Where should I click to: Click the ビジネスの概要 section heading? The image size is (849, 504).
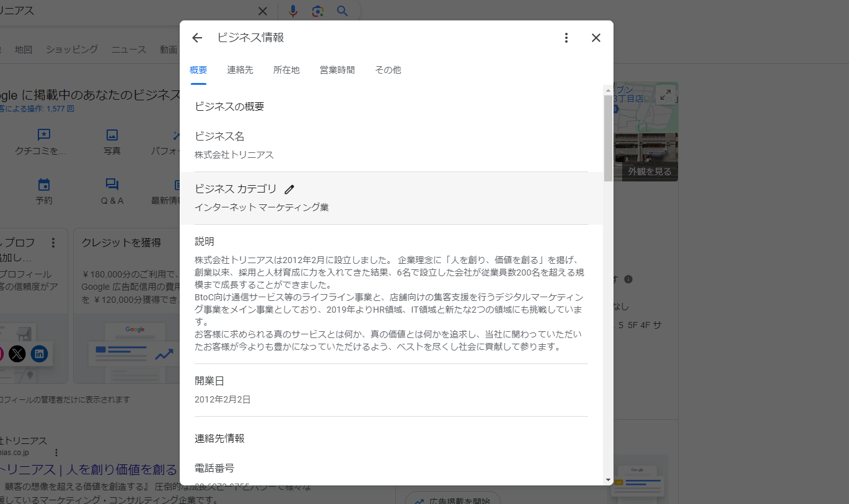pyautogui.click(x=229, y=106)
